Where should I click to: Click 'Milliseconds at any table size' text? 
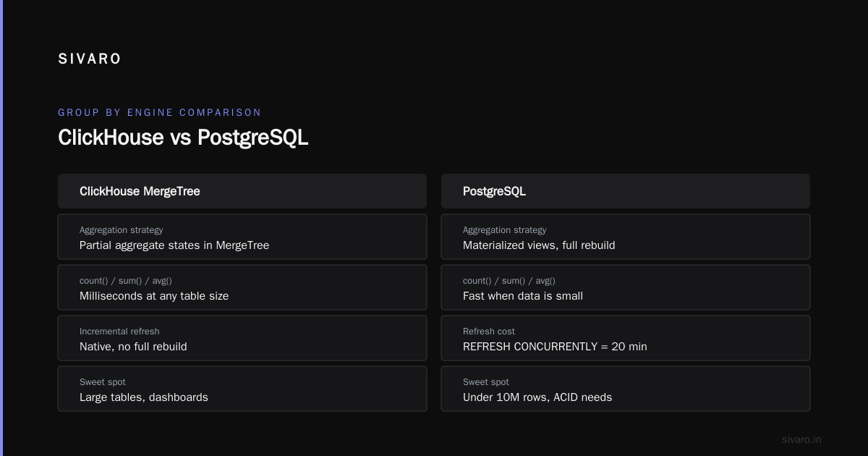point(154,296)
